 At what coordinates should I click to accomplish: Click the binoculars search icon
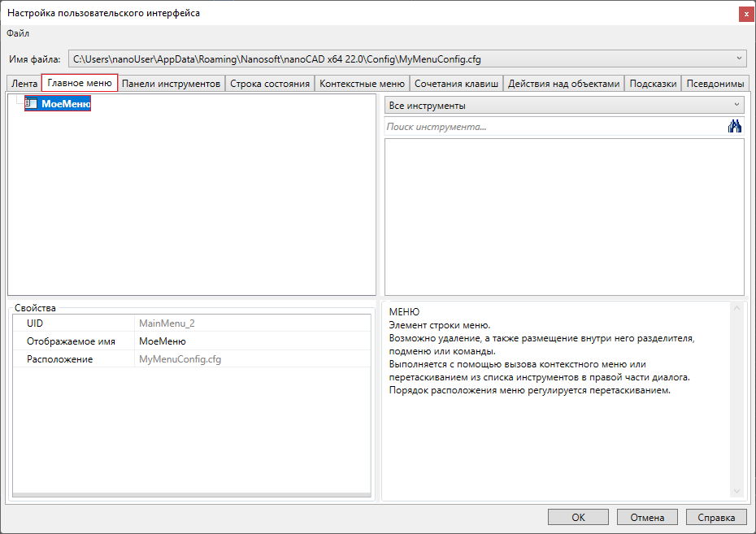(736, 126)
